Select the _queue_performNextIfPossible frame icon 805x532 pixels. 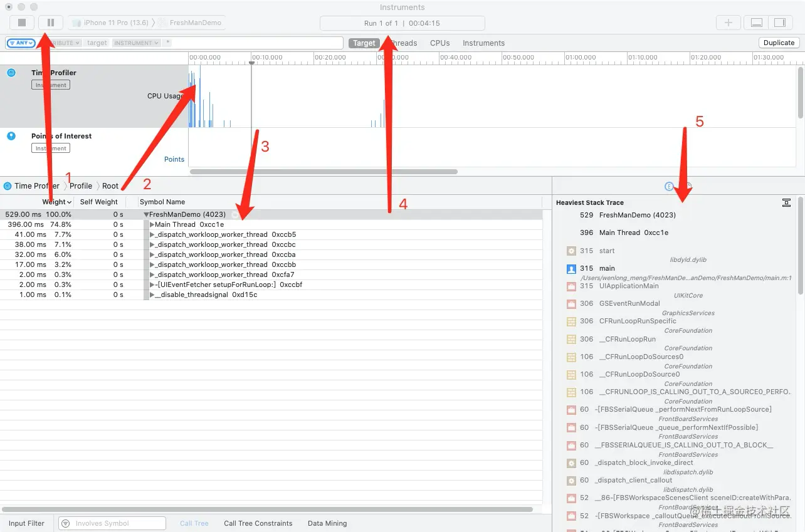point(571,427)
